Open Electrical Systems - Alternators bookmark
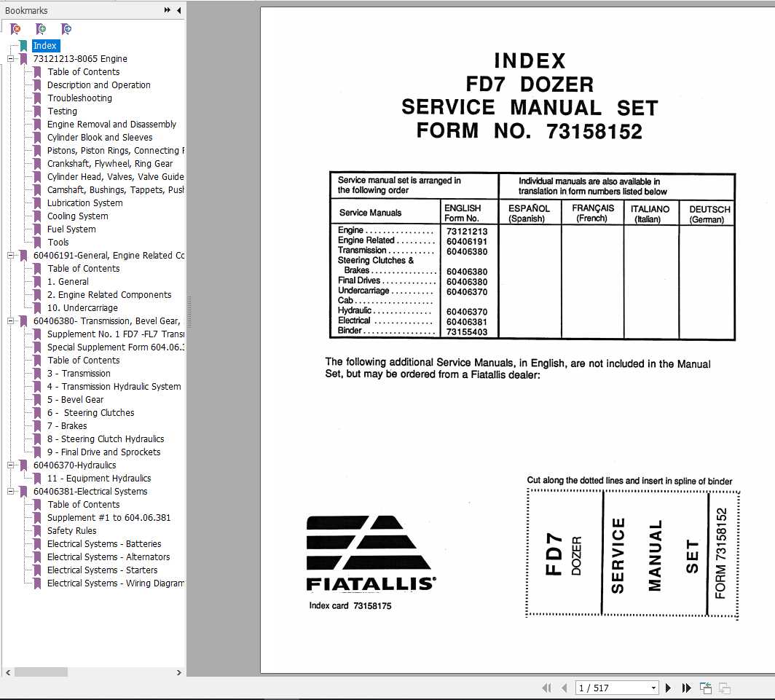775x700 pixels. (109, 557)
